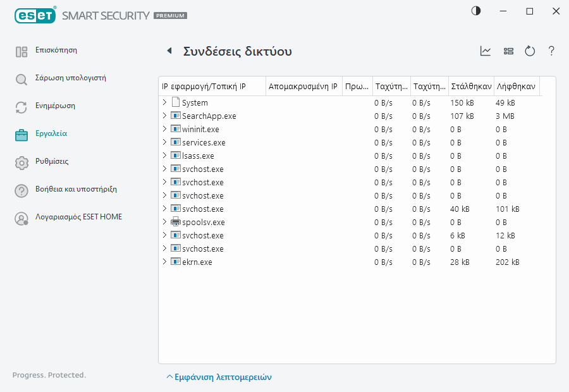569x392 pixels.
Task: Click the Εμφάνιση λεπτομερειών link
Action: click(x=219, y=377)
